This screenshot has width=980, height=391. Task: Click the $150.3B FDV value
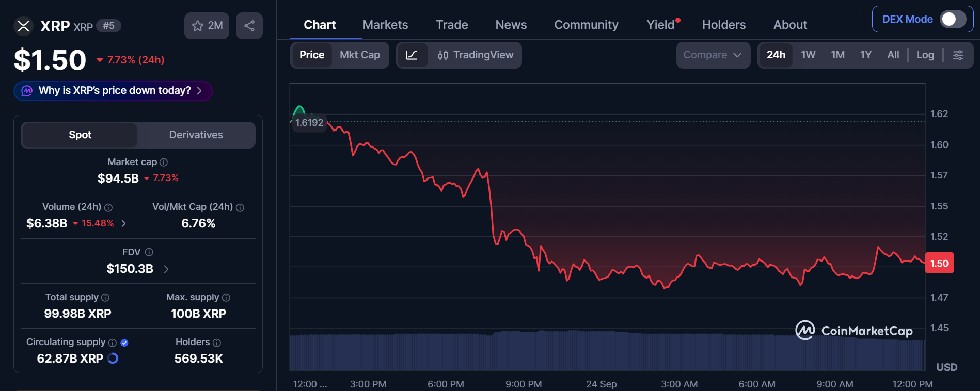pyautogui.click(x=130, y=269)
